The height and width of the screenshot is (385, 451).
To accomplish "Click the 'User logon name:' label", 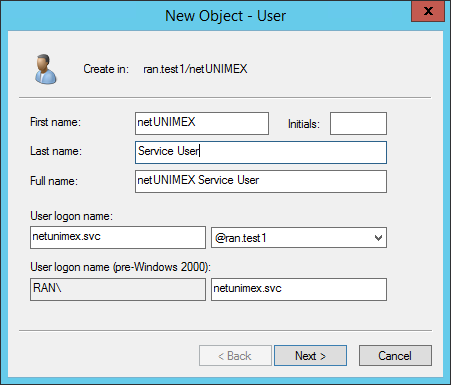I will pos(71,216).
